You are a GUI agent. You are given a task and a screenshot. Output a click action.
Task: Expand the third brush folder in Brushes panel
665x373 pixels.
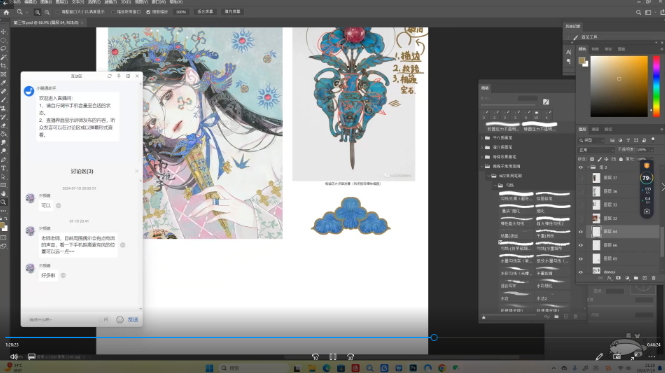[482, 157]
